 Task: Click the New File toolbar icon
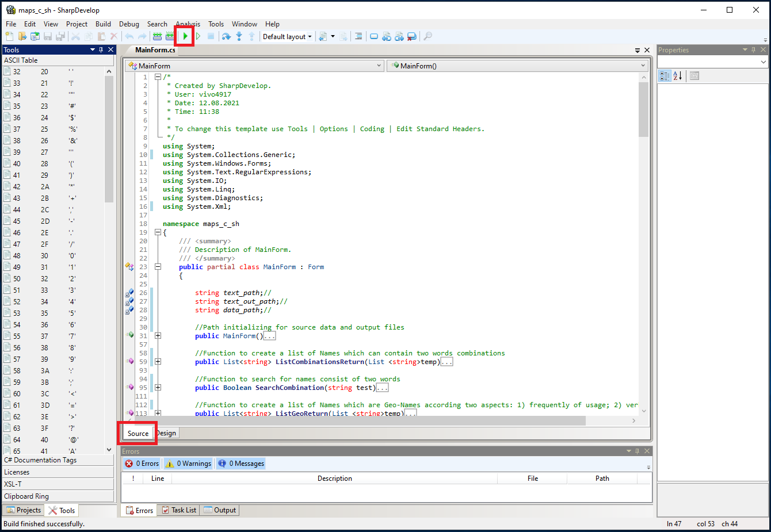(9, 36)
